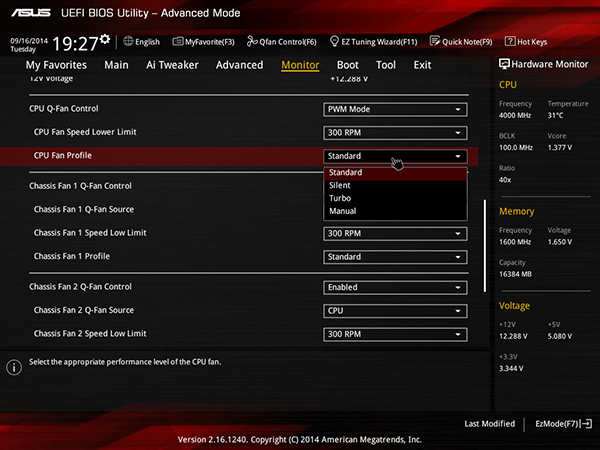Click the Version 2.16.1240 copyright text
This screenshot has width=600, height=450.
coord(300,440)
